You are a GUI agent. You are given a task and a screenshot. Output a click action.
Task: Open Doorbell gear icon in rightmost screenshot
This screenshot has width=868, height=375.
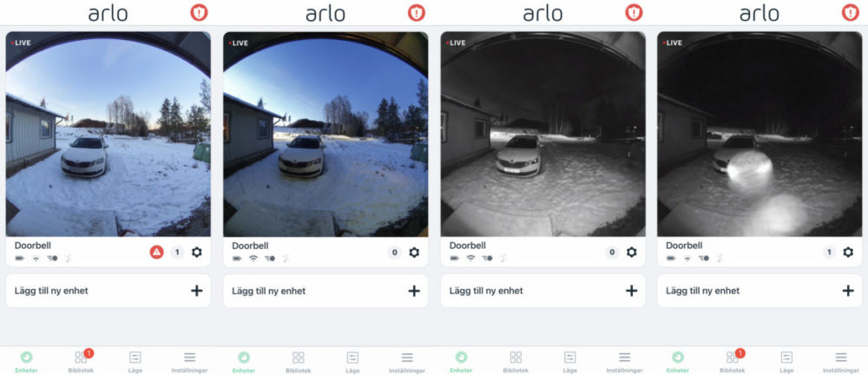(848, 253)
